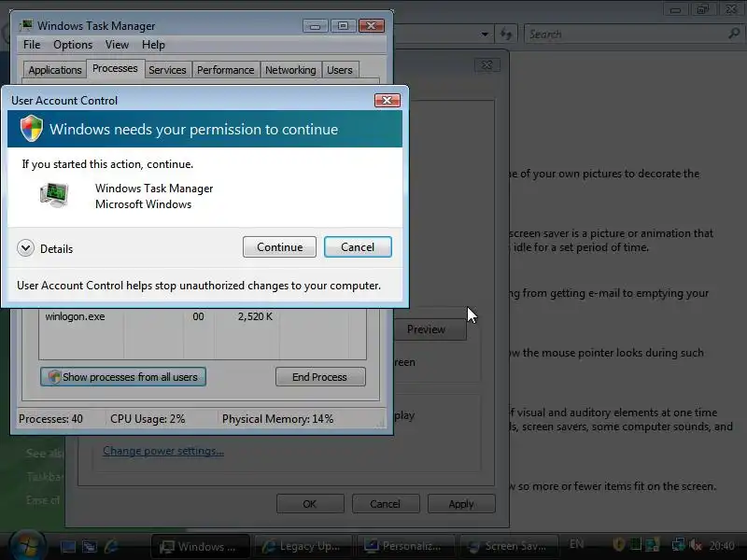Click EN language indicator in taskbar
Image resolution: width=747 pixels, height=560 pixels.
tap(576, 544)
